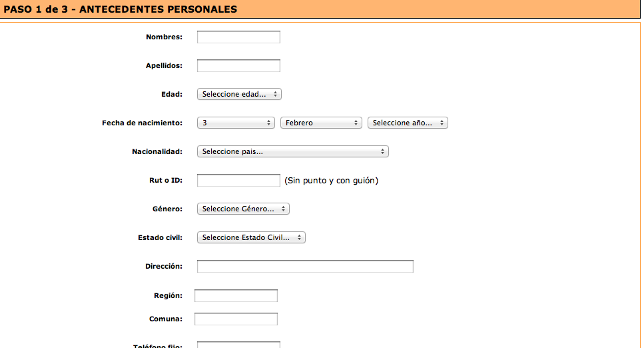The width and height of the screenshot is (644, 348).
Task: Expand the Seleccione año year dropdown
Action: pos(408,123)
